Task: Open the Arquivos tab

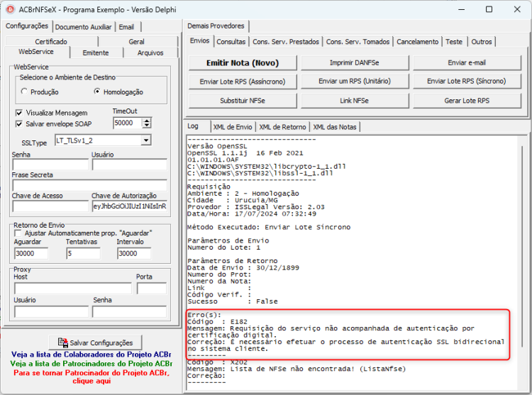Action: pos(150,53)
